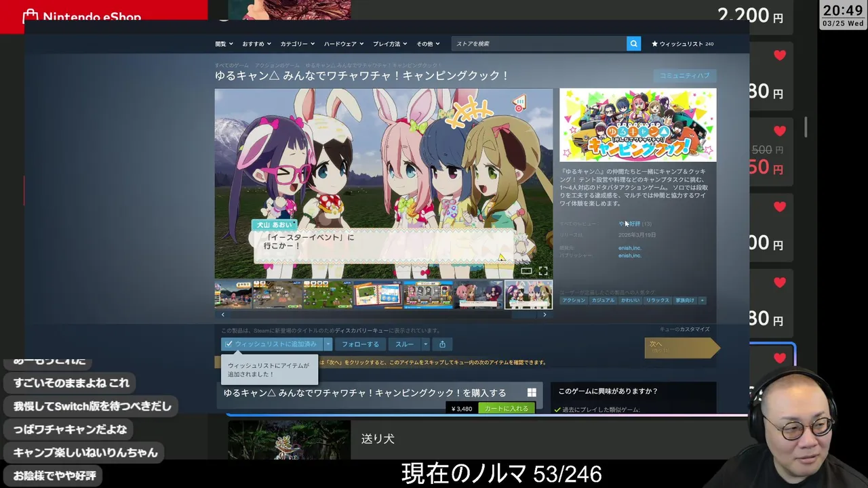Viewport: 868px width, 488px height.
Task: Click the plus icon after tag list
Action: (703, 300)
